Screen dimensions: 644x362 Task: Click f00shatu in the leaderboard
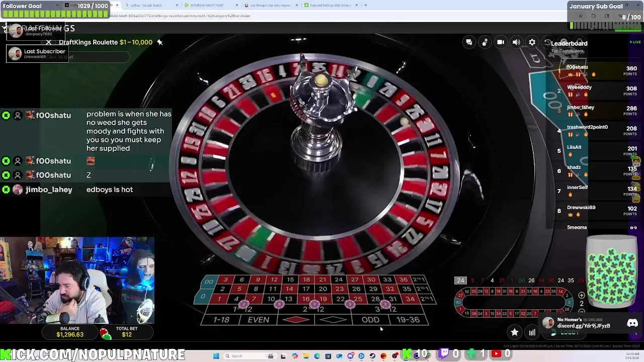pyautogui.click(x=577, y=67)
